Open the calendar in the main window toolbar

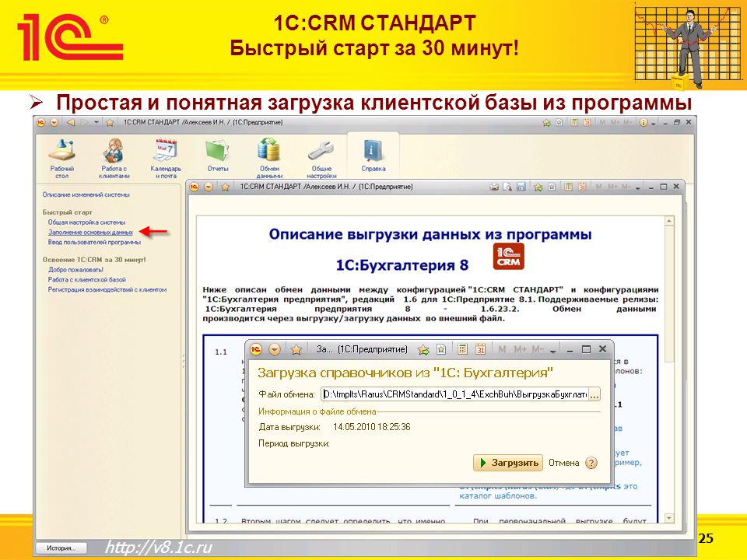pos(587,122)
